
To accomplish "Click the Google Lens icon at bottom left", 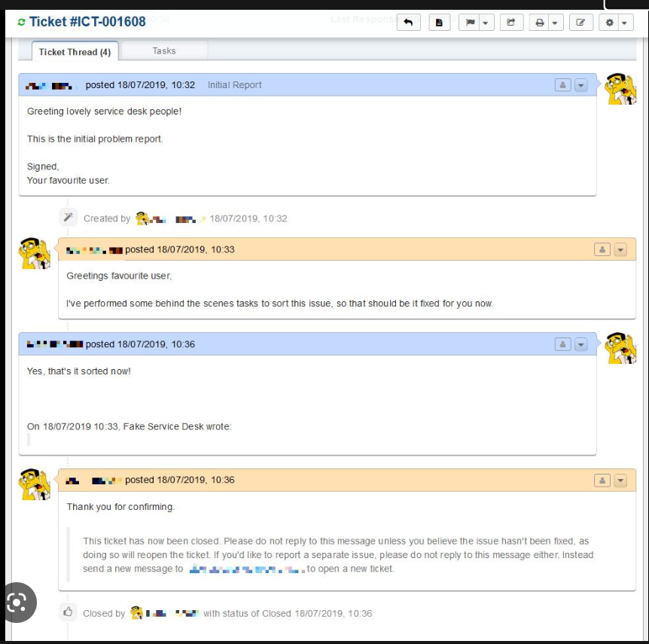I will click(x=17, y=602).
